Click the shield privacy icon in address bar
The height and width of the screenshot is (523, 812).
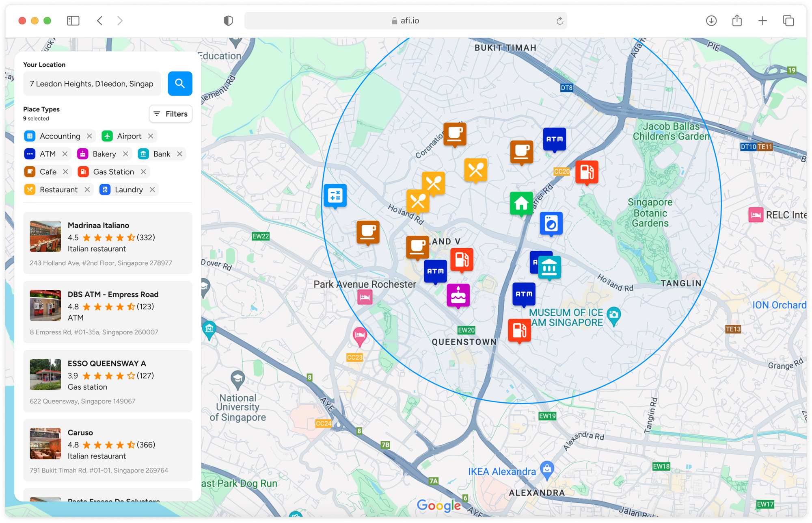click(227, 21)
